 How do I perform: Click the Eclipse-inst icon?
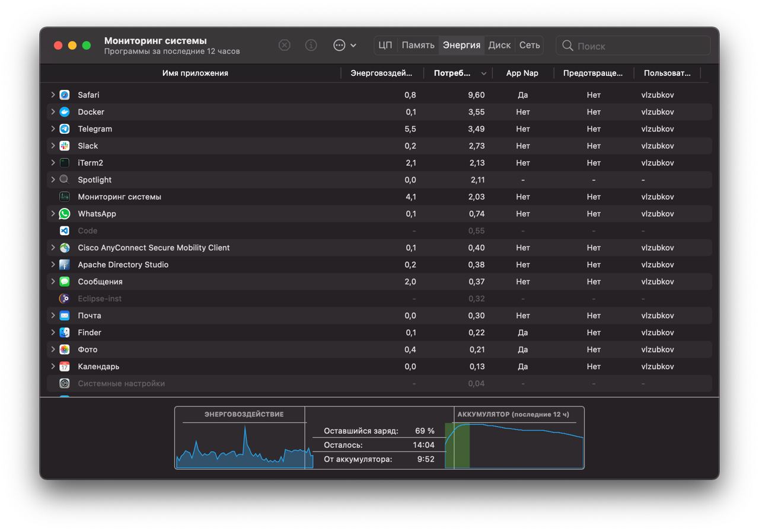point(65,299)
